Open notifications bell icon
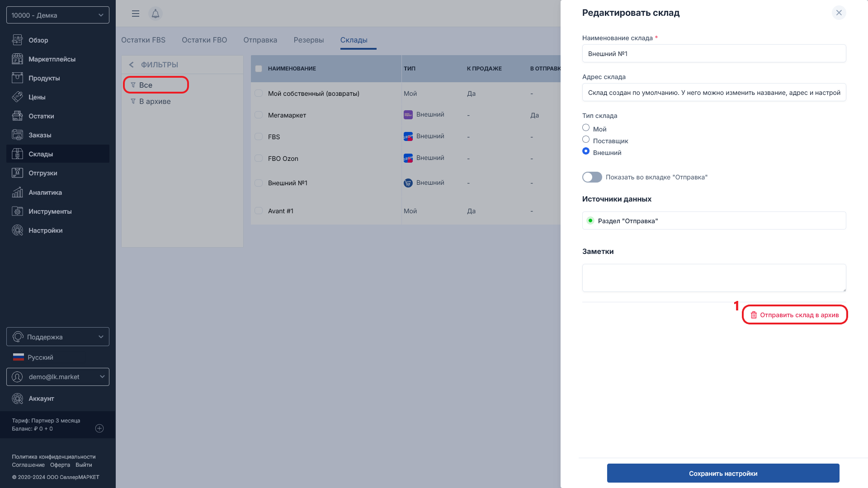 coord(156,14)
